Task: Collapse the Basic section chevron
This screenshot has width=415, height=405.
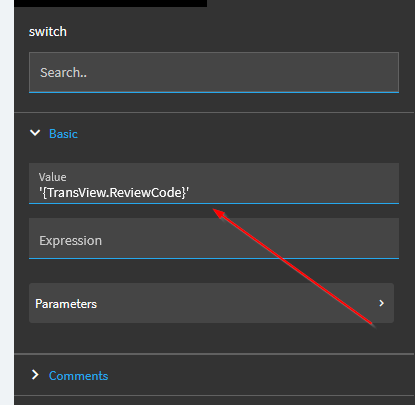Action: [35, 133]
